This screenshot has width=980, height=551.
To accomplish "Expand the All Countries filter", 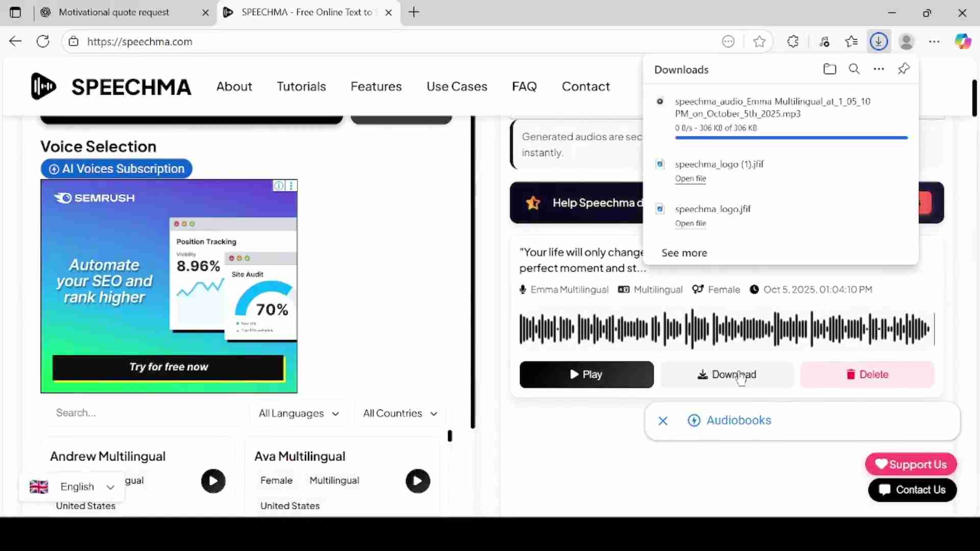I will tap(400, 413).
